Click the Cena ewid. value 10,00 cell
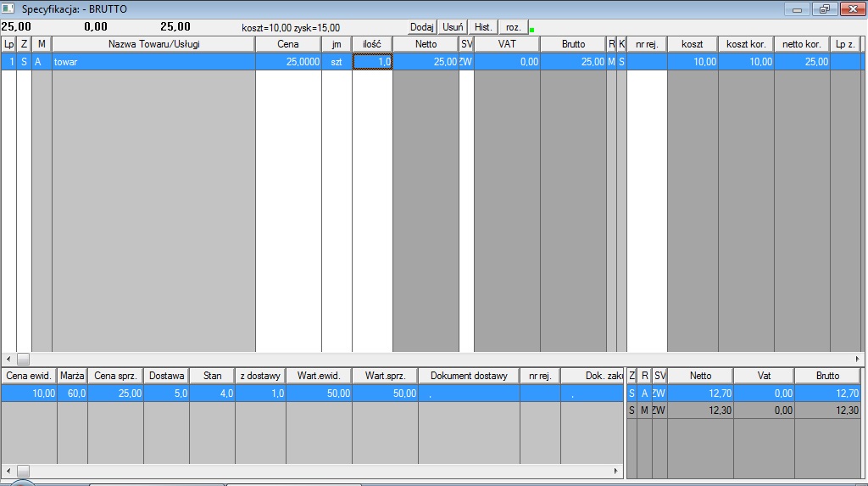Image resolution: width=868 pixels, height=486 pixels. [30, 394]
